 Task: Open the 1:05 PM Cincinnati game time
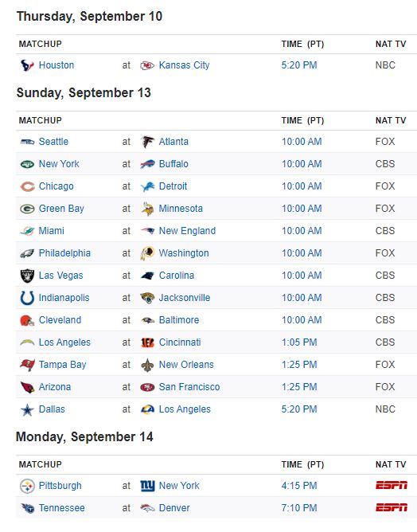point(299,342)
